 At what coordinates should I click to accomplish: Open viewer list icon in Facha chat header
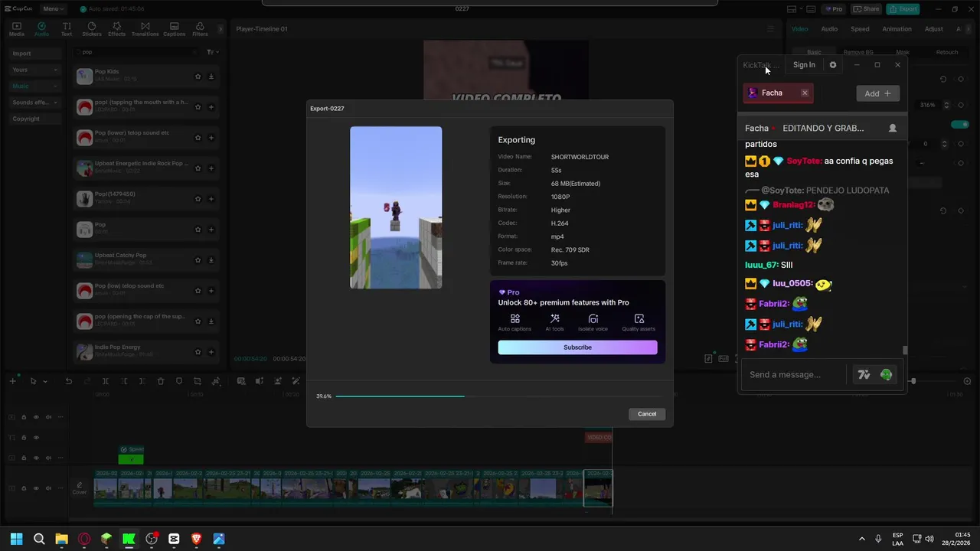(892, 129)
